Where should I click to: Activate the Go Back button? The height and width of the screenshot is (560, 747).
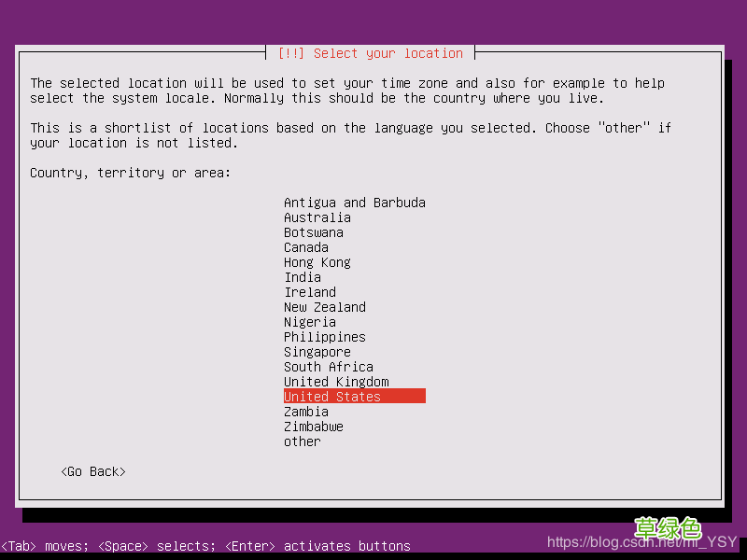point(93,471)
